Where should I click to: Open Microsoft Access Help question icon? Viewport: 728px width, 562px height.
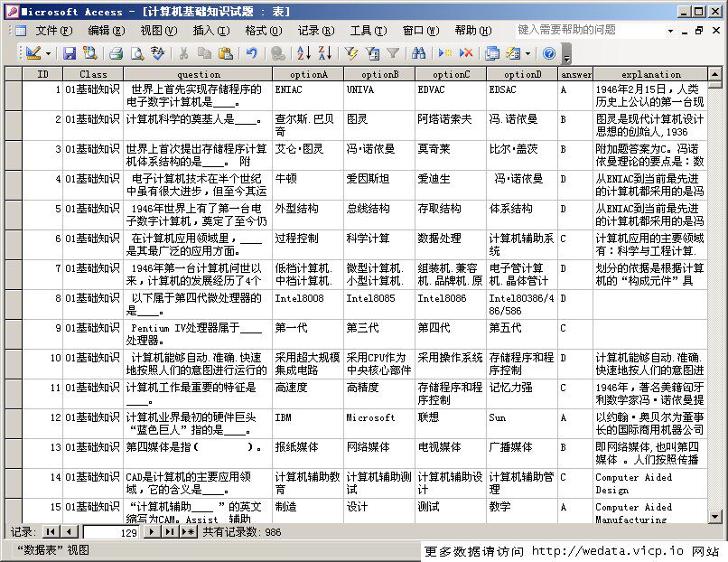[549, 53]
